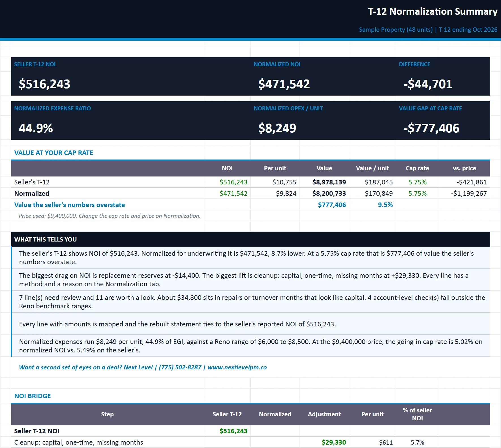Select the Seller's T-12 row label
Image resolution: width=501 pixels, height=448 pixels.
[x=32, y=182]
